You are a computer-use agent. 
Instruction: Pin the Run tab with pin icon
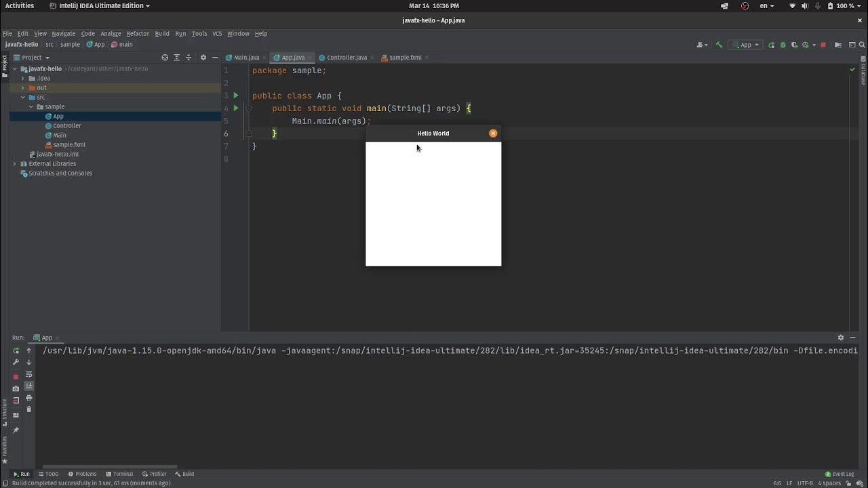[16, 430]
